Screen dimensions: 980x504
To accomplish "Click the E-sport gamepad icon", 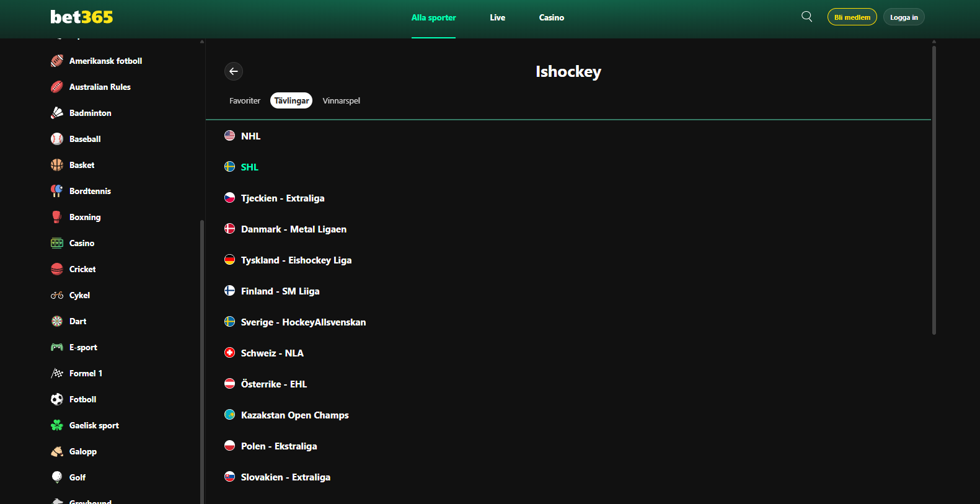I will pyautogui.click(x=57, y=347).
